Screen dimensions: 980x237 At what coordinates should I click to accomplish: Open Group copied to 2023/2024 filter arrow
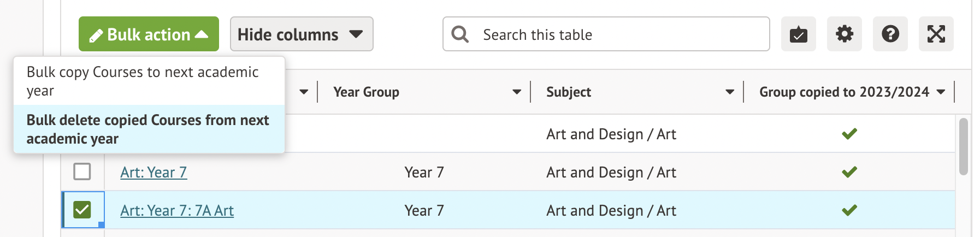coord(941,92)
